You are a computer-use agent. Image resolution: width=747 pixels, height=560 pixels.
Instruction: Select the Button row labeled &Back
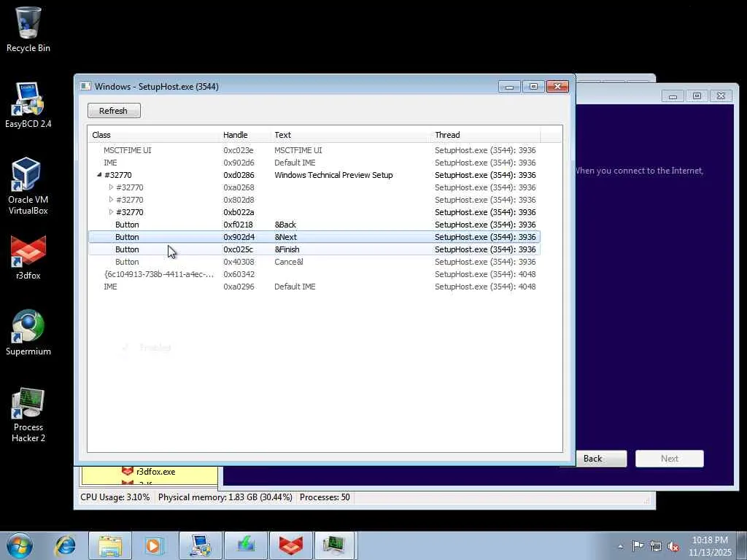click(x=314, y=225)
